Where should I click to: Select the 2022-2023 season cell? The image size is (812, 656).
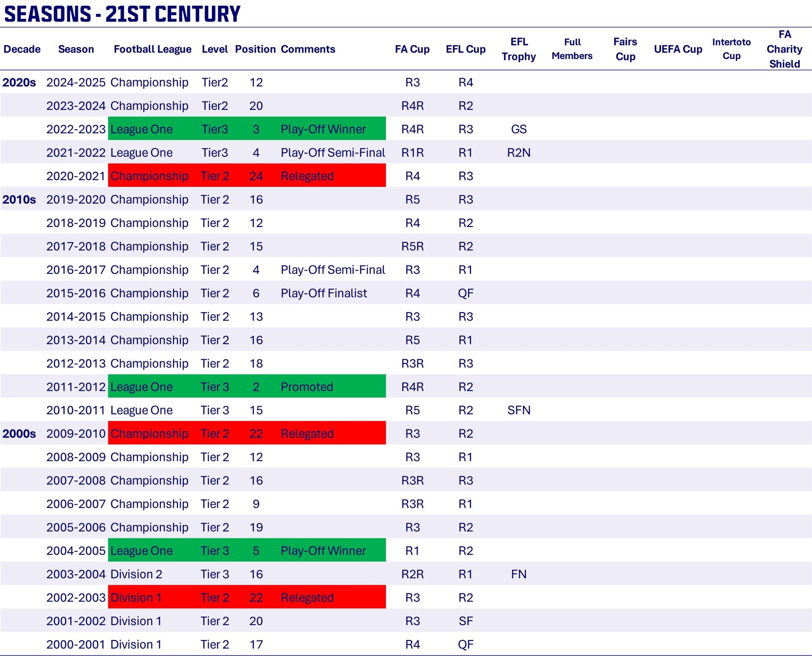(76, 129)
